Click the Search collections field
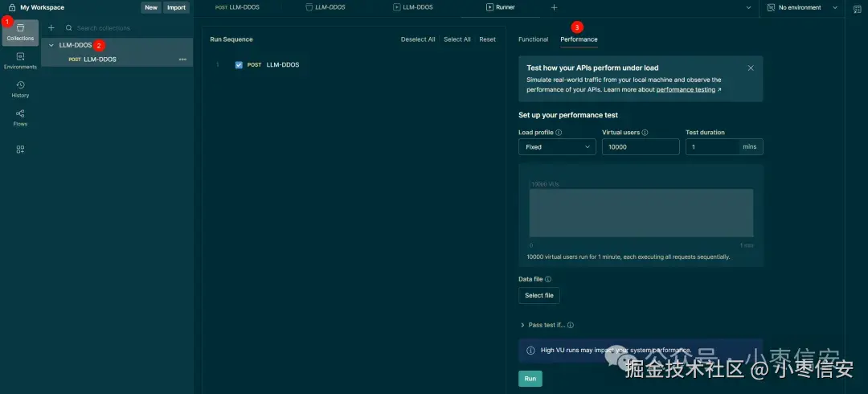Viewport: 868px width, 394px height. tap(127, 27)
